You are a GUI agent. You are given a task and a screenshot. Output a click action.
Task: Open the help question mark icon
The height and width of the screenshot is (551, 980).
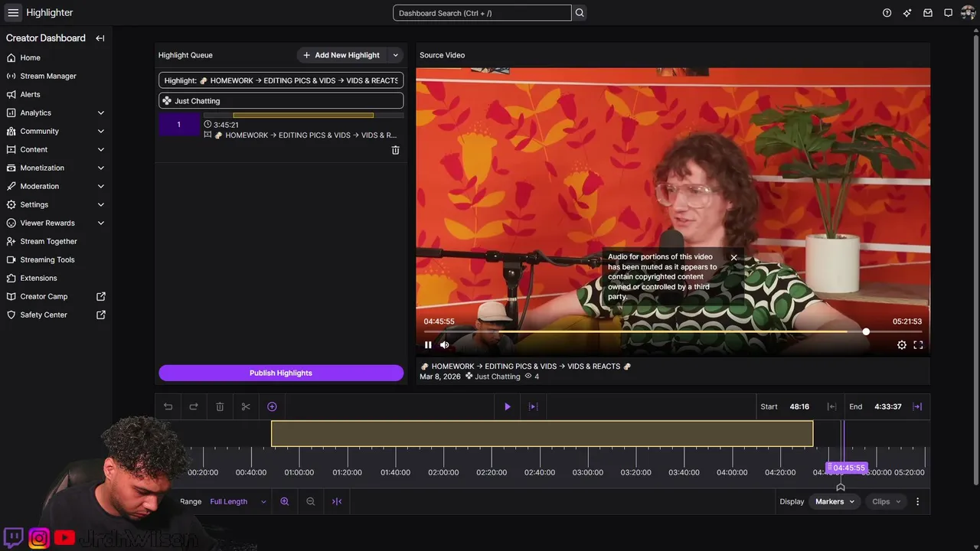pyautogui.click(x=887, y=13)
